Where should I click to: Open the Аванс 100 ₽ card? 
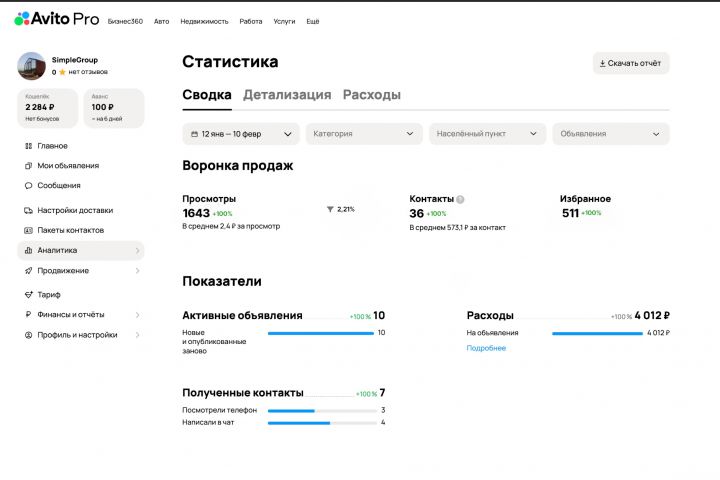tap(114, 108)
